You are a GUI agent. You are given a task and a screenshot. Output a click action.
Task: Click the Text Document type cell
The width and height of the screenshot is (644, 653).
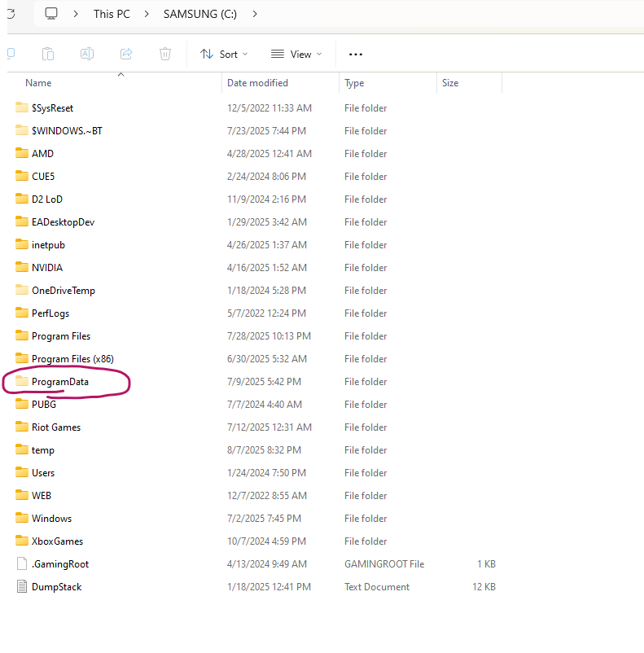377,587
